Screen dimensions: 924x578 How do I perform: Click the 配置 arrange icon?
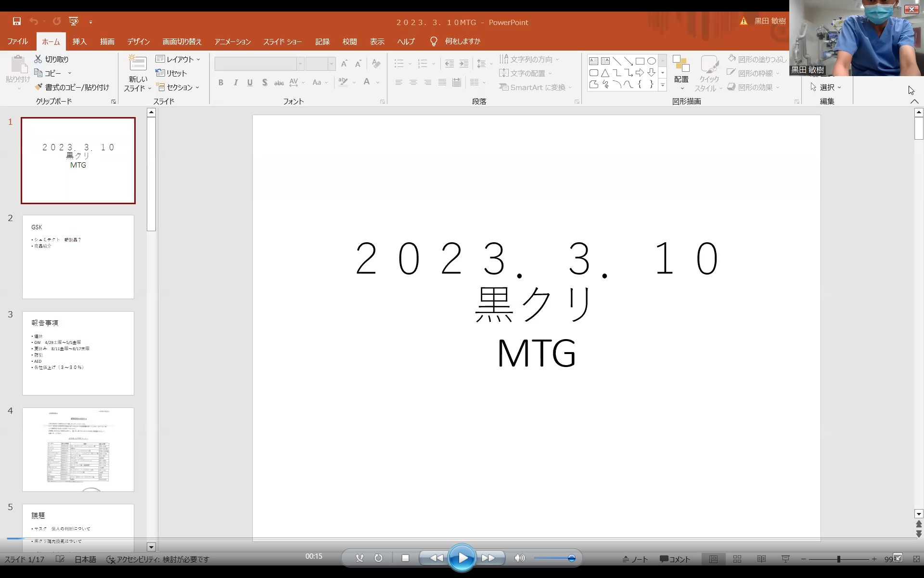(x=681, y=65)
